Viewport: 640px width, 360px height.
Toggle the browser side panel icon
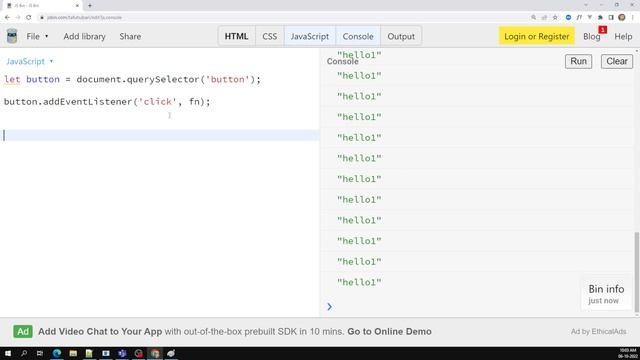611,18
